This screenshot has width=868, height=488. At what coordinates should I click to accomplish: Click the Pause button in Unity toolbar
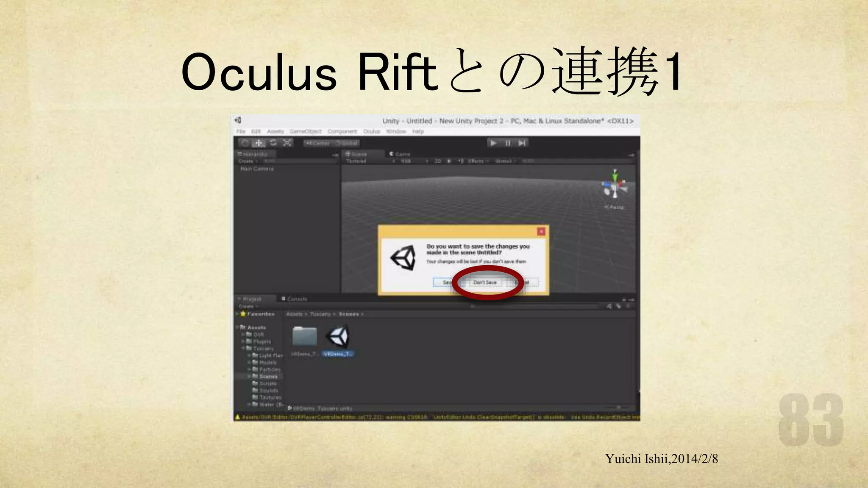point(508,143)
